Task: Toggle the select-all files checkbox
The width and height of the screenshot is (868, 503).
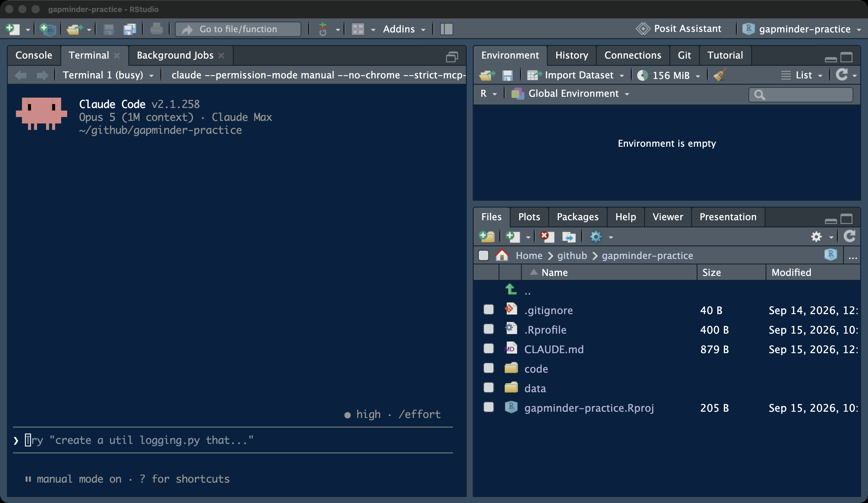Action: [x=484, y=256]
